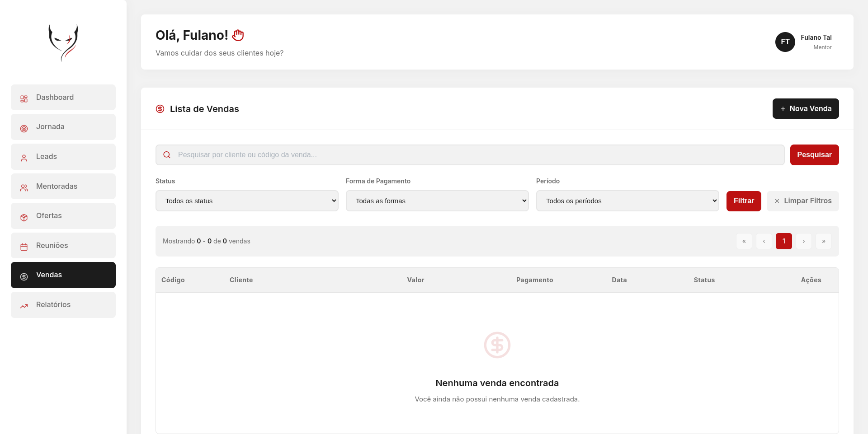Click the large dollar icon in empty state
The image size is (868, 434).
pyautogui.click(x=497, y=345)
